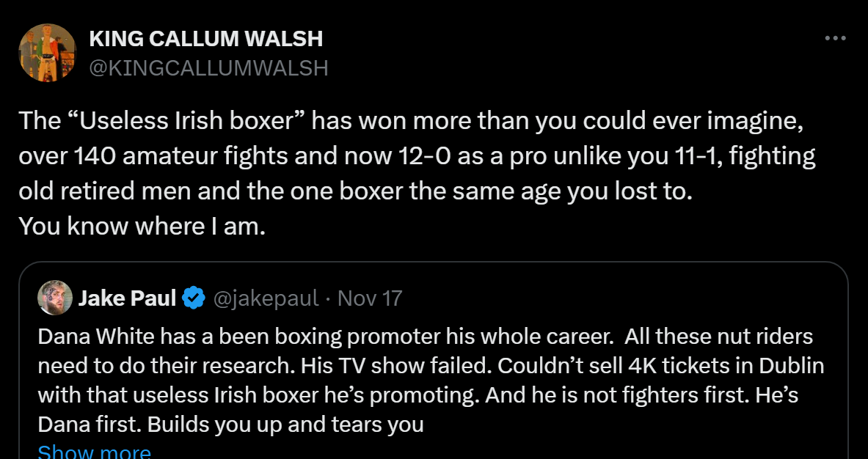Click the Nov 17 timestamp
Viewport: 868px width, 459px height.
pos(368,298)
